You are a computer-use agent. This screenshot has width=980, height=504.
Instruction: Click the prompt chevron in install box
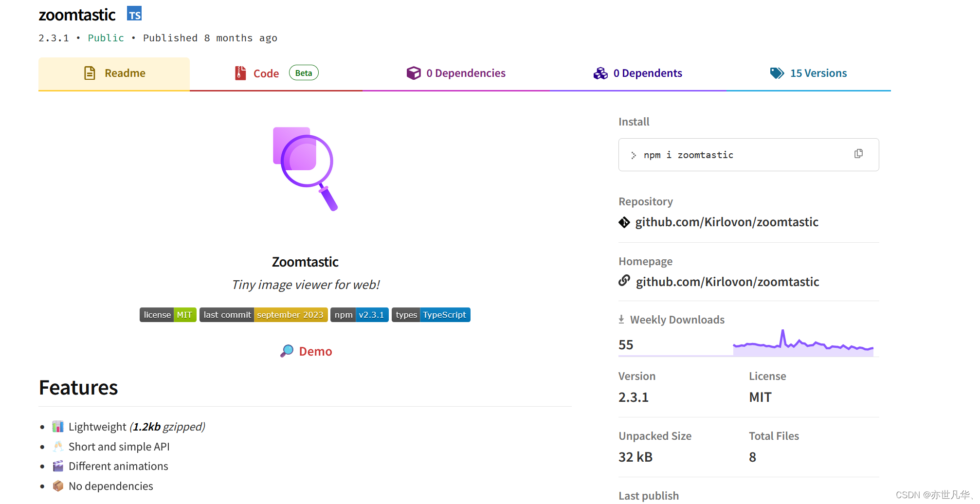(x=634, y=155)
